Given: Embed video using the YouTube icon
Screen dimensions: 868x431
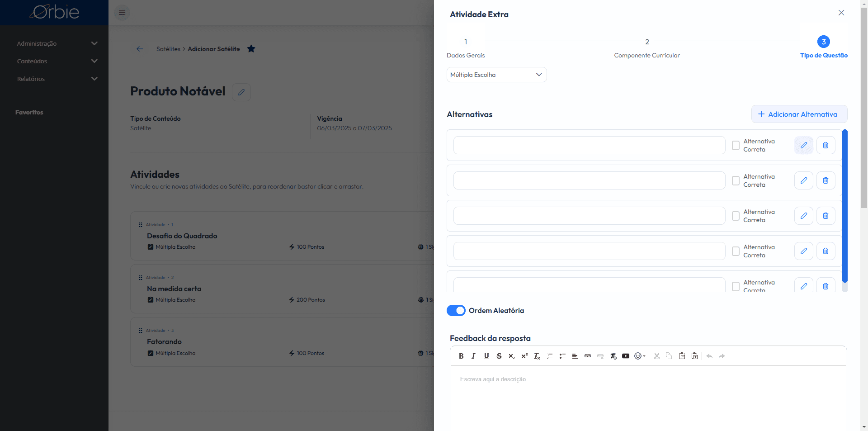Looking at the screenshot, I should [626, 356].
